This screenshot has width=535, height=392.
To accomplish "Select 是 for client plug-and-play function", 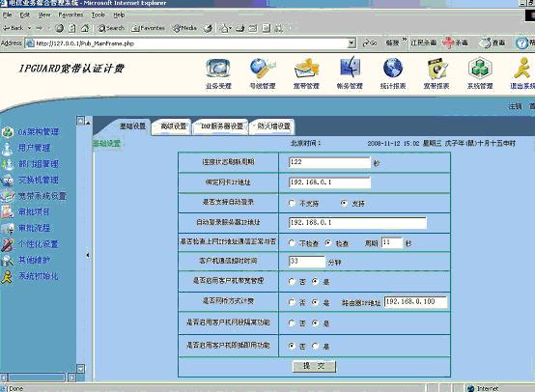I will (315, 346).
